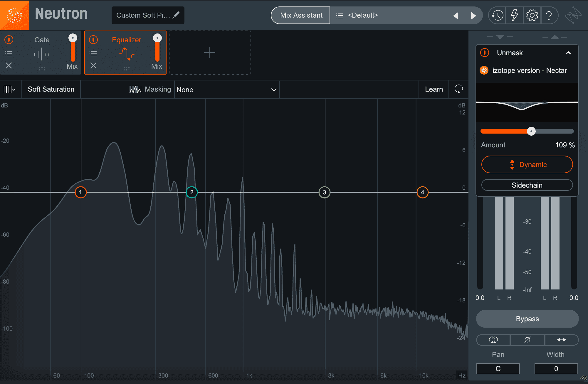Open the preset list icon beside <Default>
Viewport: 588px width, 384px height.
[x=339, y=15]
